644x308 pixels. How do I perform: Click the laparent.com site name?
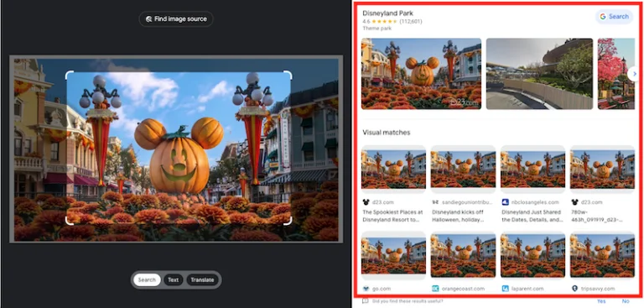[x=527, y=289]
